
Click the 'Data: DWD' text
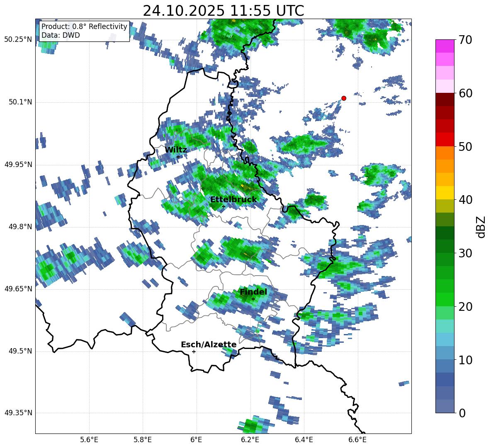point(61,35)
